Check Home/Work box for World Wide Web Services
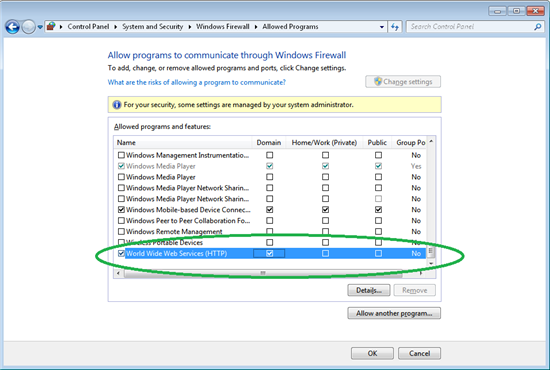 326,253
